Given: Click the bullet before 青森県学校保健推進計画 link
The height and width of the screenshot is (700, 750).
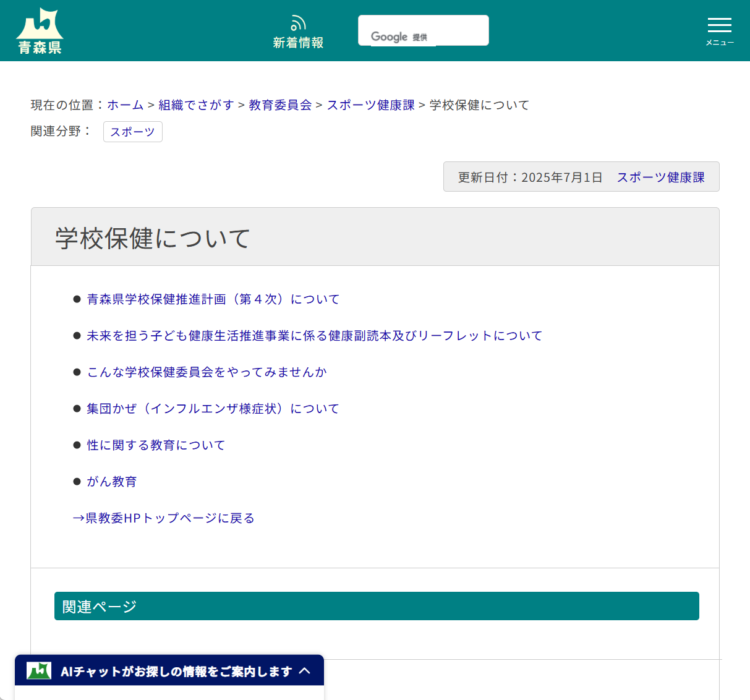Looking at the screenshot, I should [76, 299].
